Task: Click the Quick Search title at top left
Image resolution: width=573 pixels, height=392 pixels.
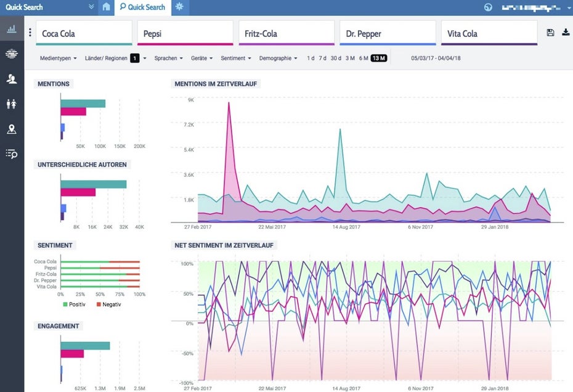Action: [24, 7]
